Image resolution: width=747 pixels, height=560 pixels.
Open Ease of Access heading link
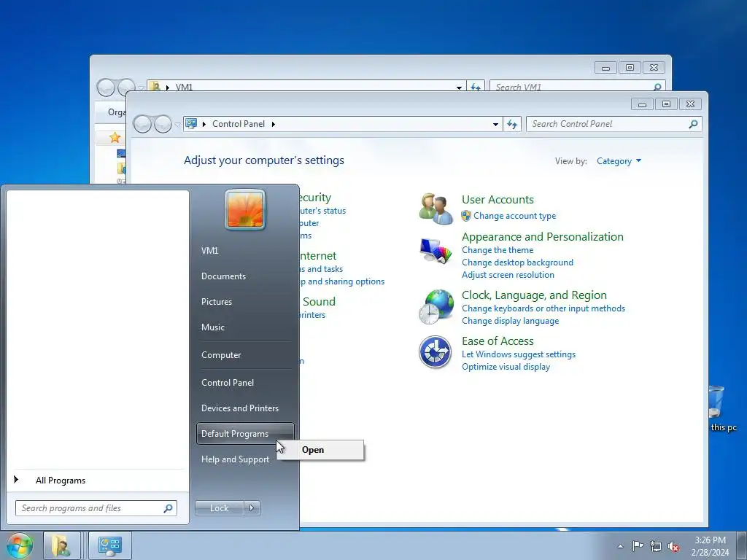498,341
